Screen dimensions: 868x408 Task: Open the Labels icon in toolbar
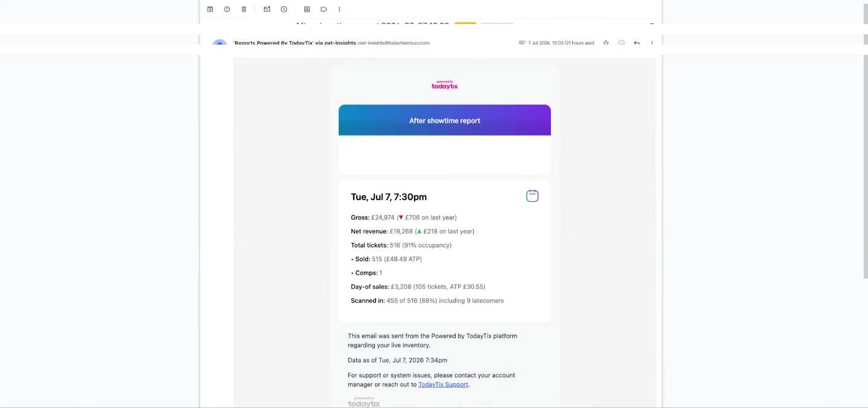tap(324, 9)
